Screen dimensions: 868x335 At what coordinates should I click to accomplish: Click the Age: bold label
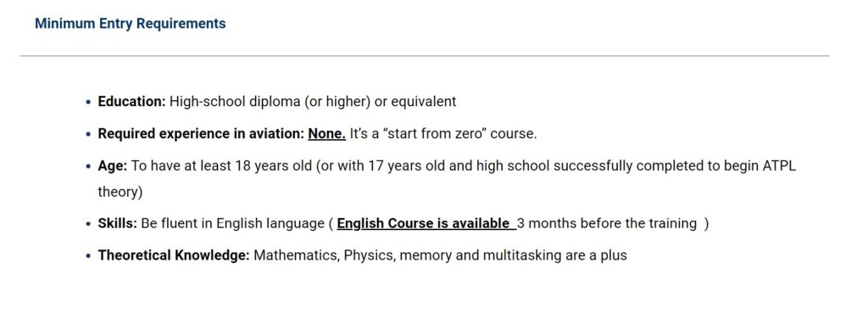click(x=113, y=166)
